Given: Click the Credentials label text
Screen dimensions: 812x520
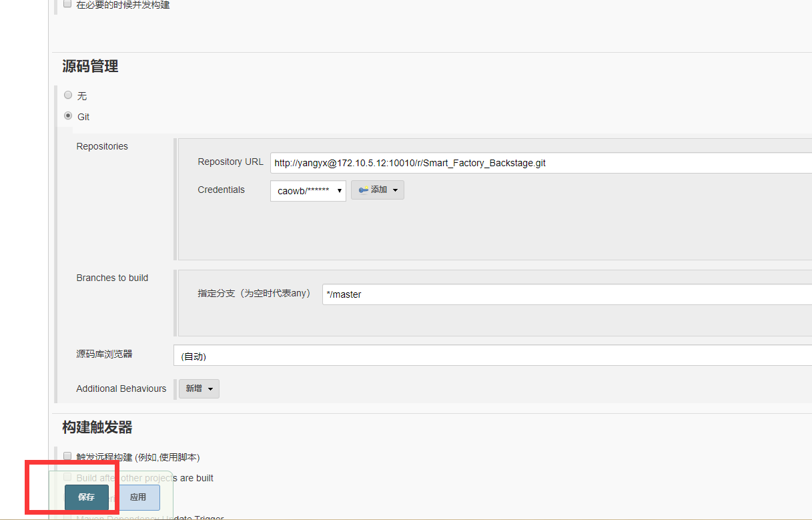Looking at the screenshot, I should tap(222, 190).
